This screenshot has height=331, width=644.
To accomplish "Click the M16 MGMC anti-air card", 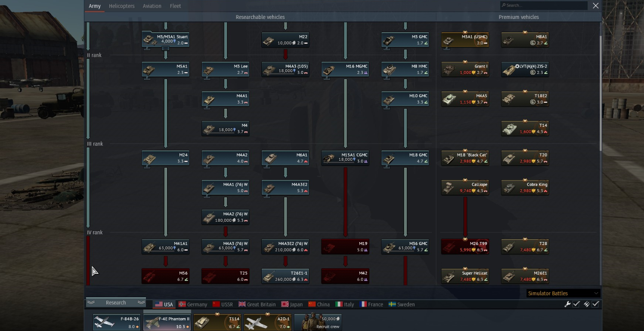I will (x=345, y=70).
